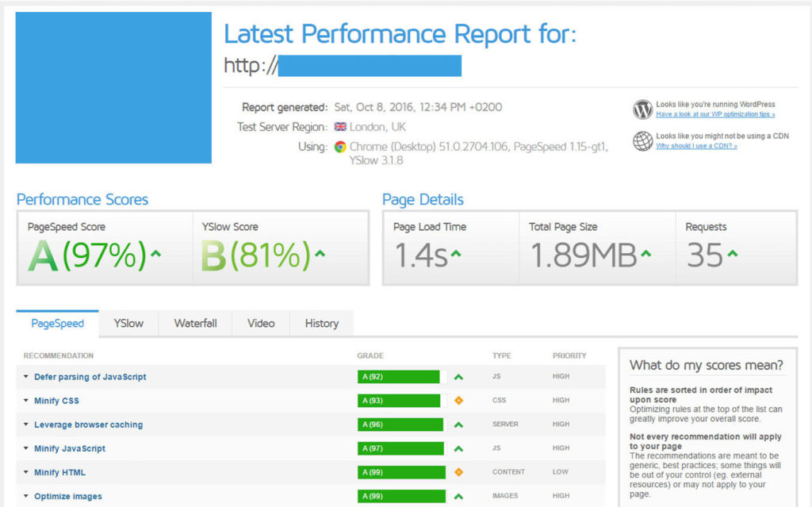Follow the 'Why should I use a CDN?' link

tap(696, 146)
